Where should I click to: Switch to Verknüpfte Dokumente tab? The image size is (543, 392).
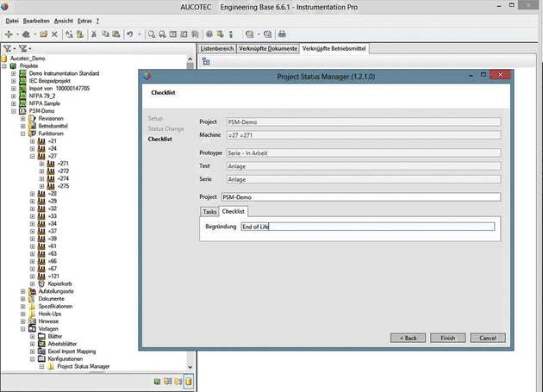(268, 48)
